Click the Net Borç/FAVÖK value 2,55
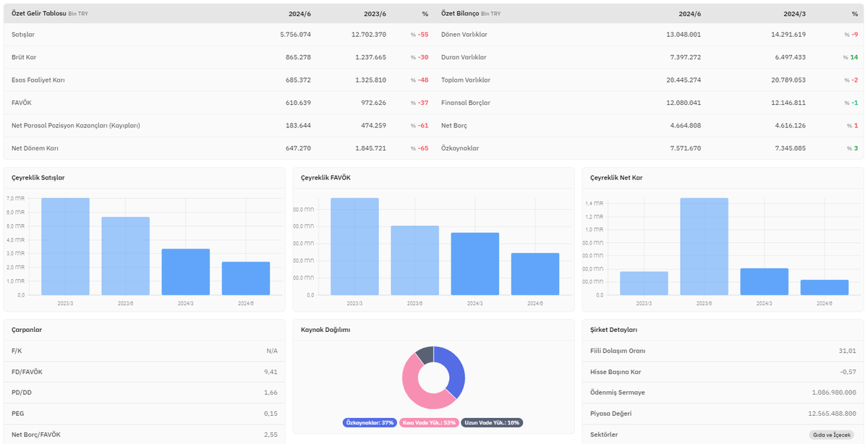The image size is (868, 444). tap(271, 435)
